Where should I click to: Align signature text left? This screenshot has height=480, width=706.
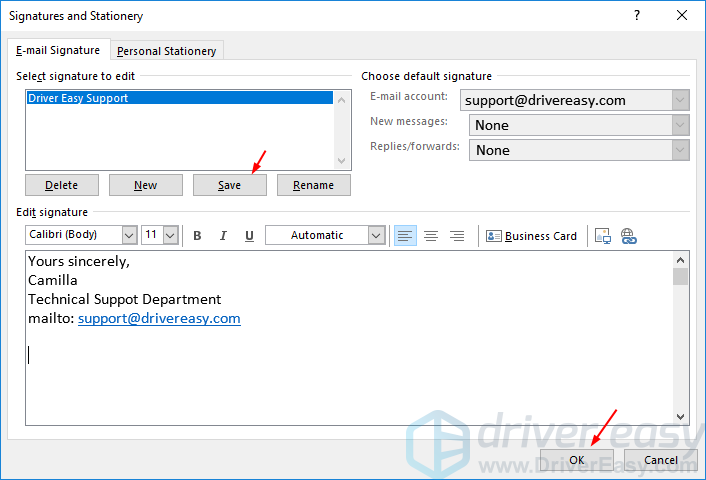click(x=405, y=235)
